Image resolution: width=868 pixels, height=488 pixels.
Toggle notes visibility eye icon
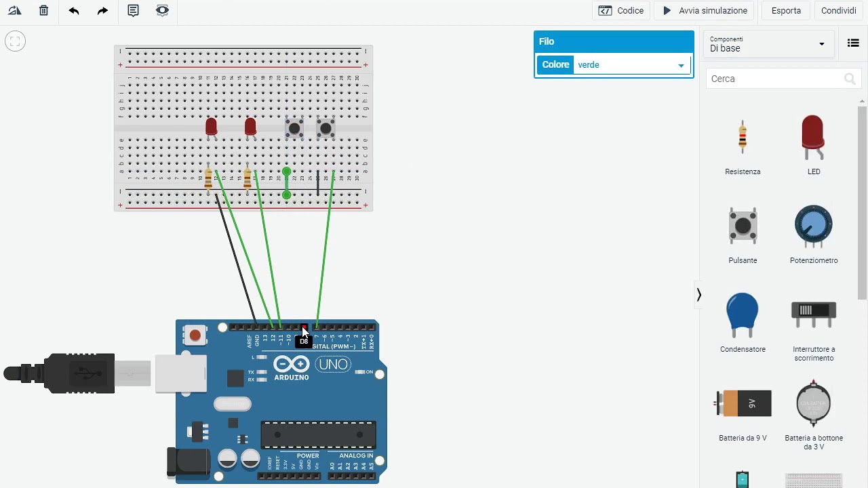pos(162,11)
